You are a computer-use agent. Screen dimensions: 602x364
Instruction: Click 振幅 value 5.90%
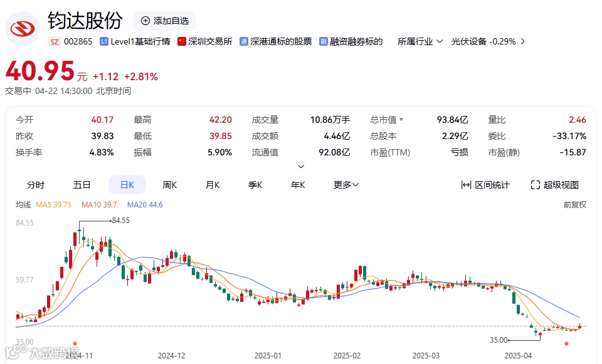tap(219, 153)
